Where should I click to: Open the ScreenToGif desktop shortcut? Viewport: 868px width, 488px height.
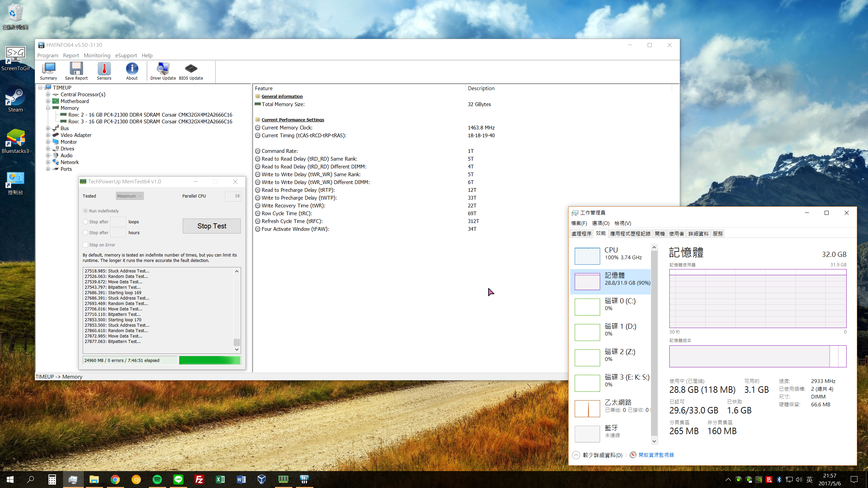coord(15,58)
